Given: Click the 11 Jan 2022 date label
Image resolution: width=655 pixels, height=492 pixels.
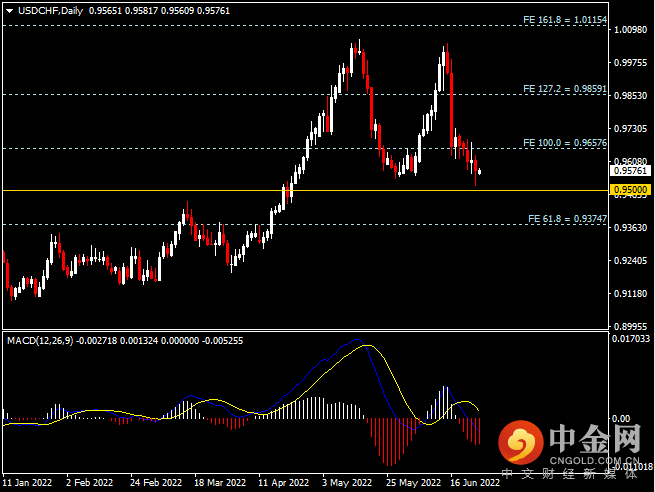Looking at the screenshot, I should tap(27, 483).
